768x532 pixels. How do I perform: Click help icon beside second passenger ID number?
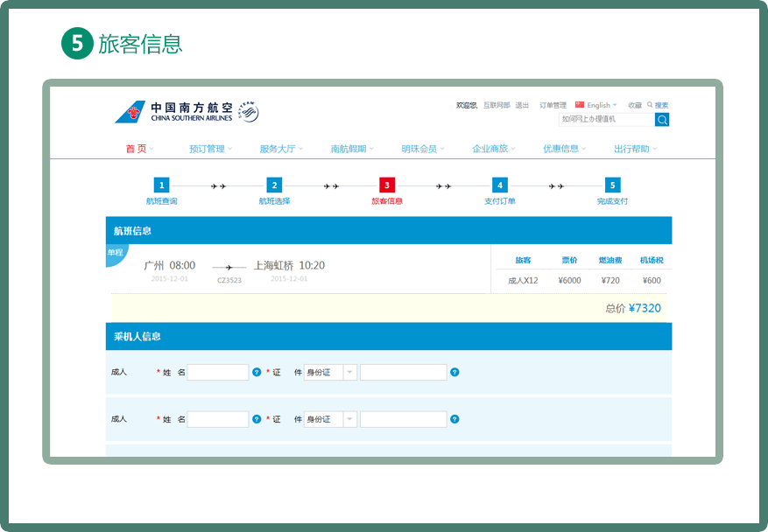(x=454, y=419)
